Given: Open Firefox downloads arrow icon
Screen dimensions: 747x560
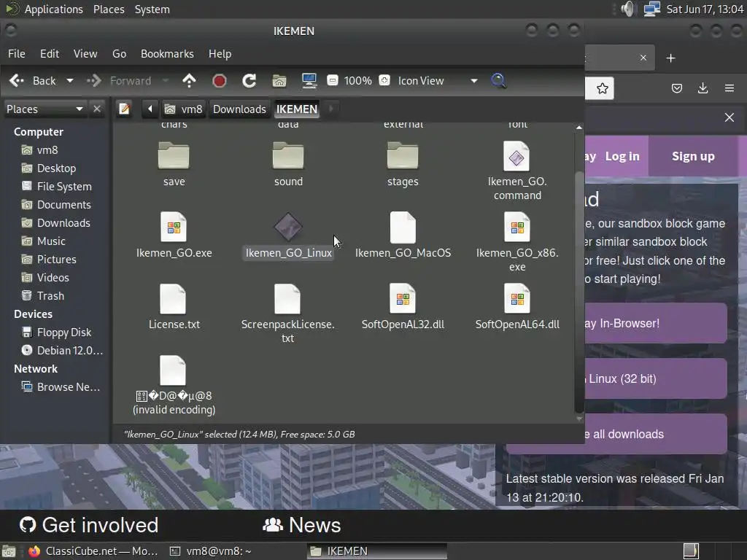Looking at the screenshot, I should point(703,88).
